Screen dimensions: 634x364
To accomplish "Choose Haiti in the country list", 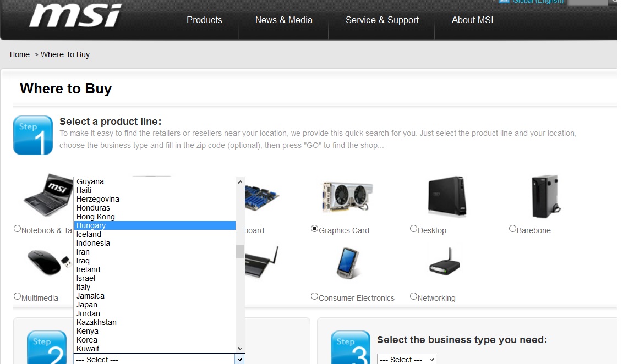I will click(155, 190).
